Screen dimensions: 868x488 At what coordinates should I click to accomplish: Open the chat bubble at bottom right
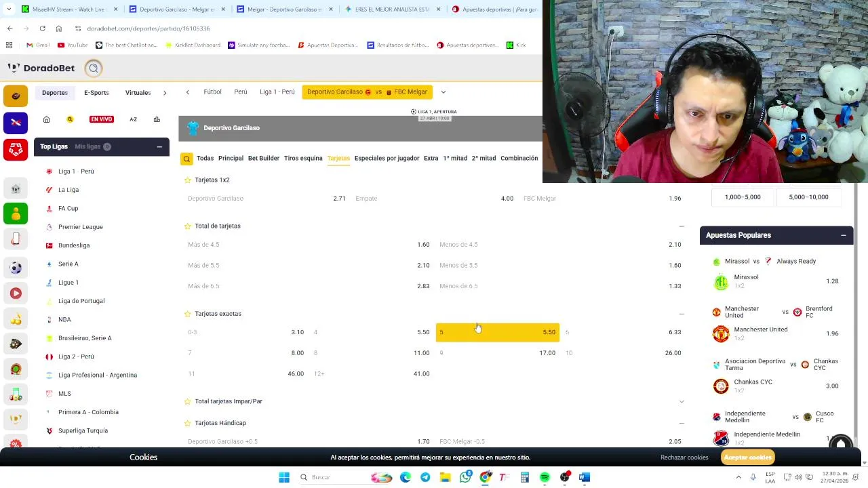(x=841, y=445)
